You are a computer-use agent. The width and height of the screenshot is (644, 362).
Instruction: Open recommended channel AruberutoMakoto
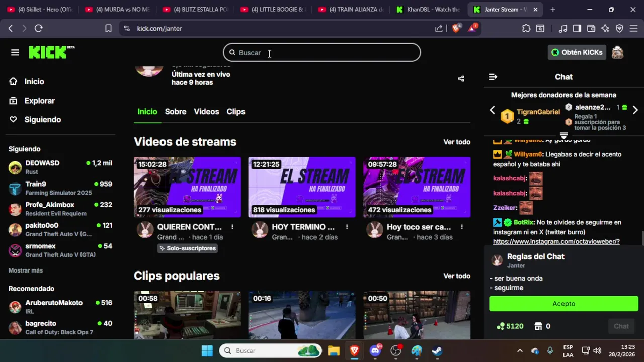point(60,307)
